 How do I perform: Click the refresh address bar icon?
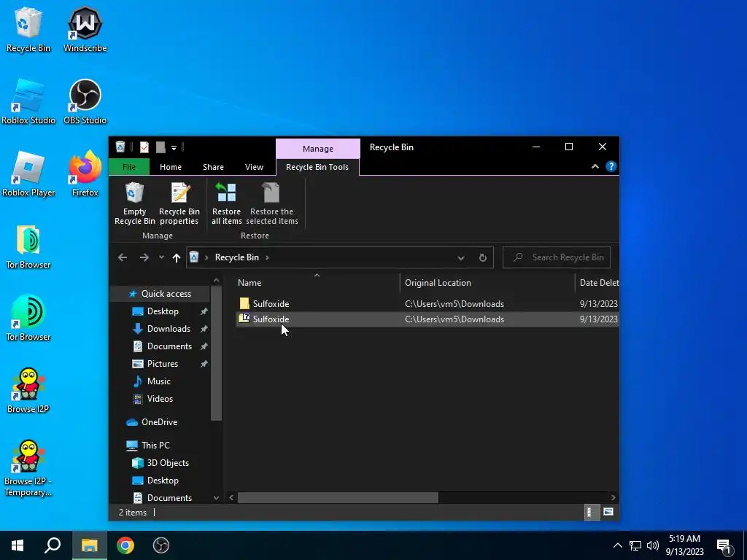[483, 257]
